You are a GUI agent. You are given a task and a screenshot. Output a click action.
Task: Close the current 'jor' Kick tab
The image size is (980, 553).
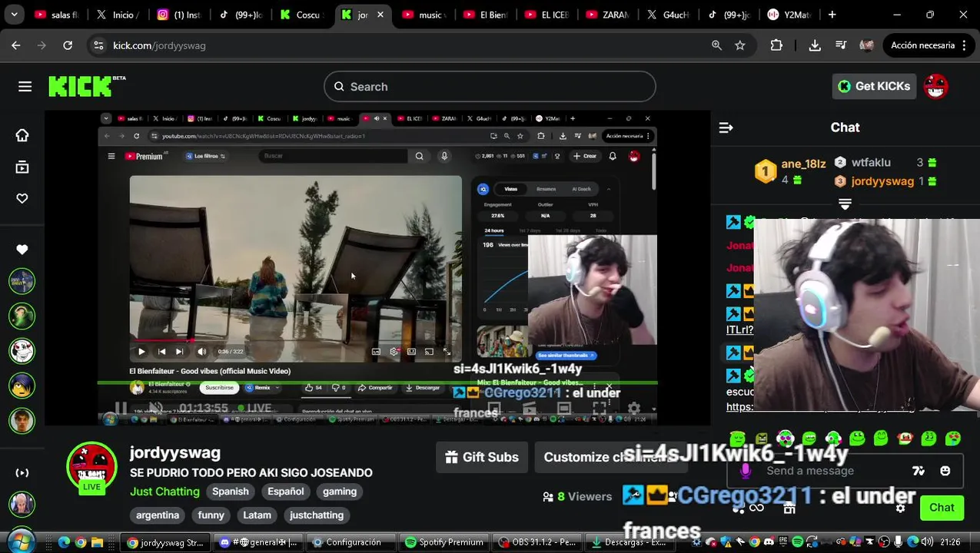click(x=380, y=15)
